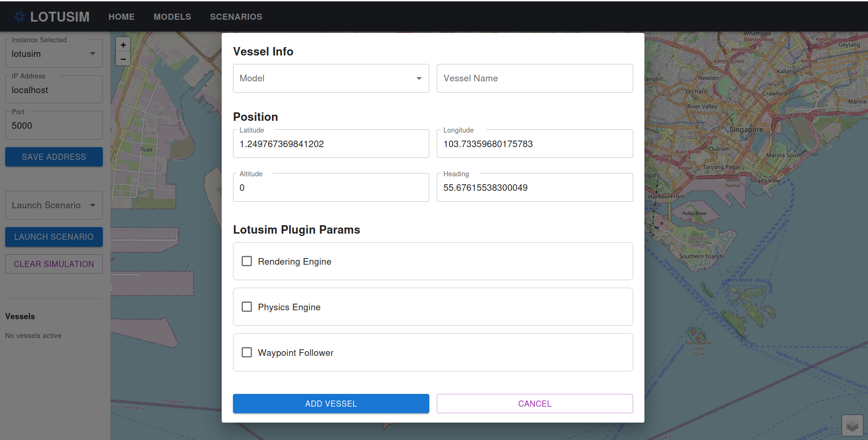Click CLEAR SIMULATION button

(x=54, y=264)
